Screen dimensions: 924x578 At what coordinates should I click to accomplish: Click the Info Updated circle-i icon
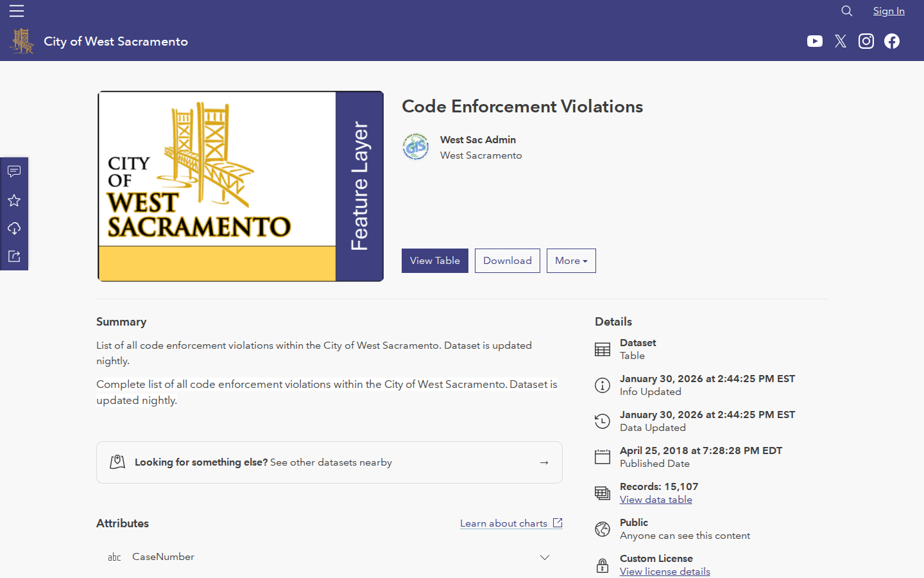(x=603, y=385)
